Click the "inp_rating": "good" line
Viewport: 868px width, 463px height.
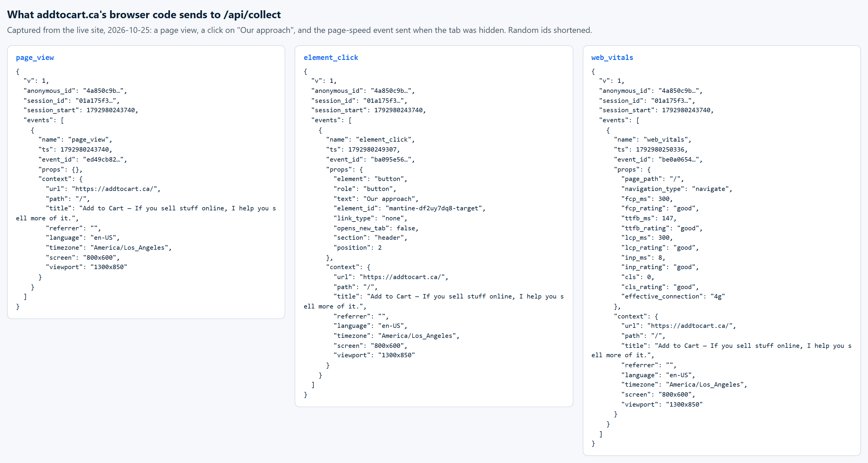(660, 267)
